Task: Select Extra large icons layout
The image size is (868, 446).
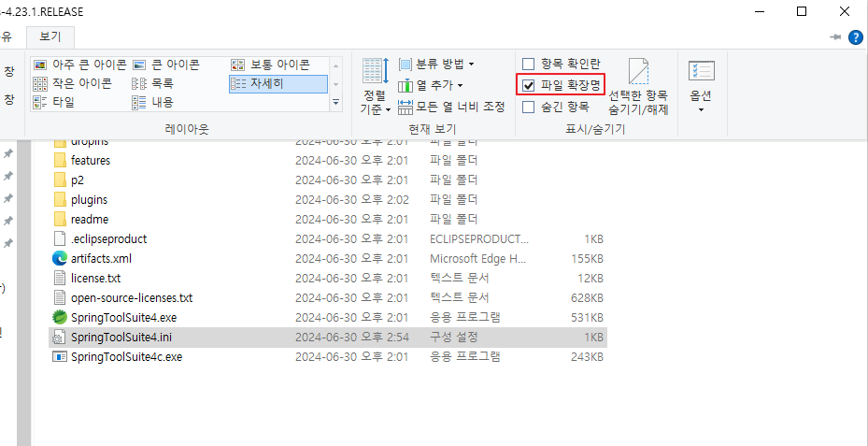Action: click(x=80, y=65)
